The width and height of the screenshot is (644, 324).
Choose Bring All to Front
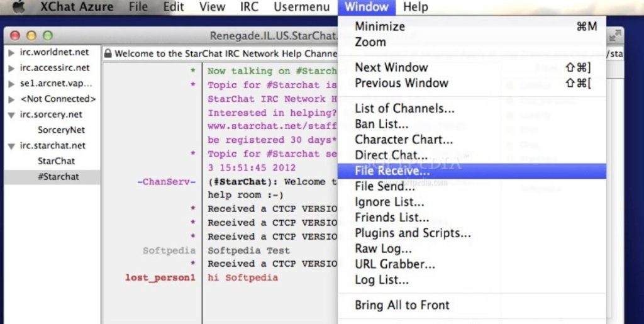tap(472, 305)
